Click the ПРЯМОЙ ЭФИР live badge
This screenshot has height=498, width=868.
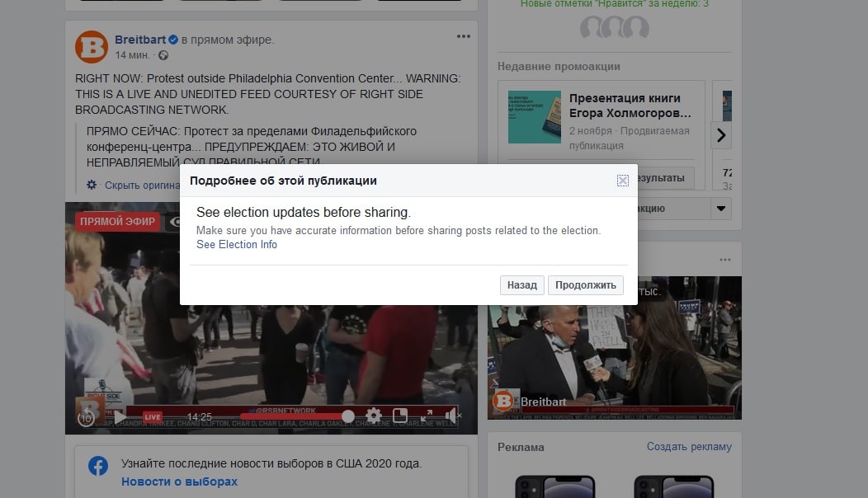pos(117,221)
